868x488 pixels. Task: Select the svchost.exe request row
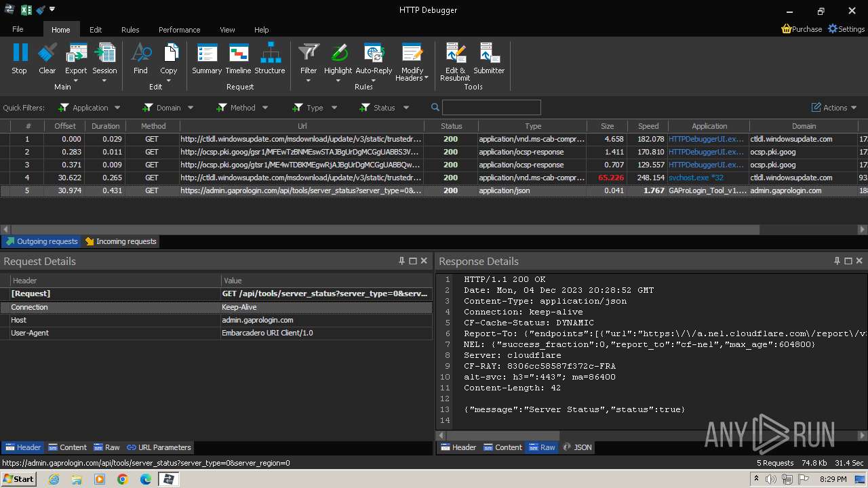(434, 178)
